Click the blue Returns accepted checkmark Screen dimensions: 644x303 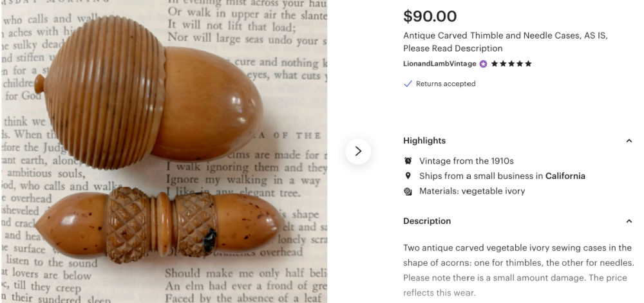(408, 84)
